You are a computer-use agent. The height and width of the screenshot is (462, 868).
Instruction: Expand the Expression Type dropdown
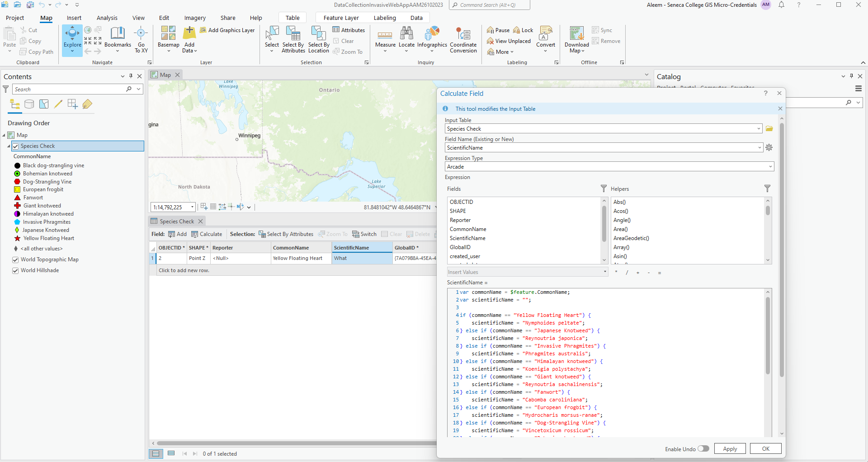tap(770, 167)
